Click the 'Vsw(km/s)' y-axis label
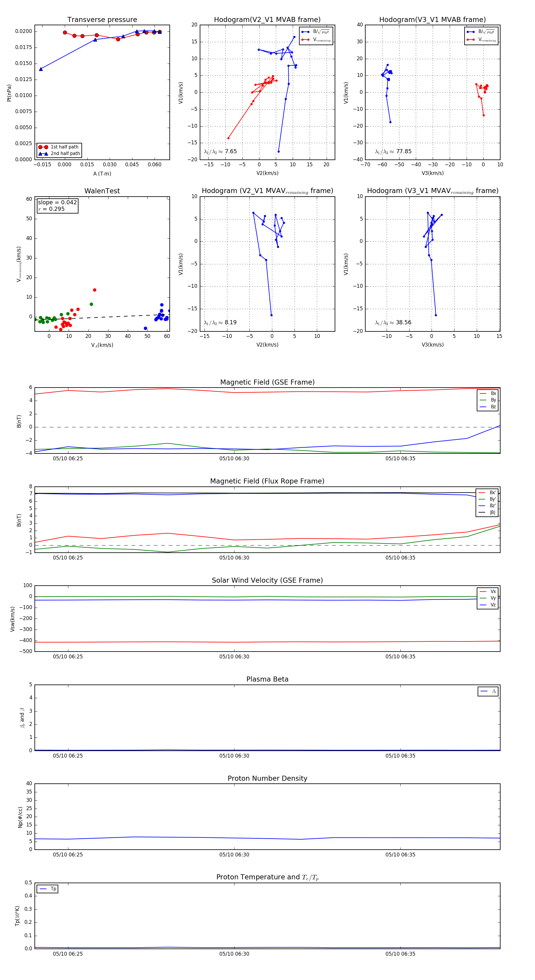 [12, 619]
